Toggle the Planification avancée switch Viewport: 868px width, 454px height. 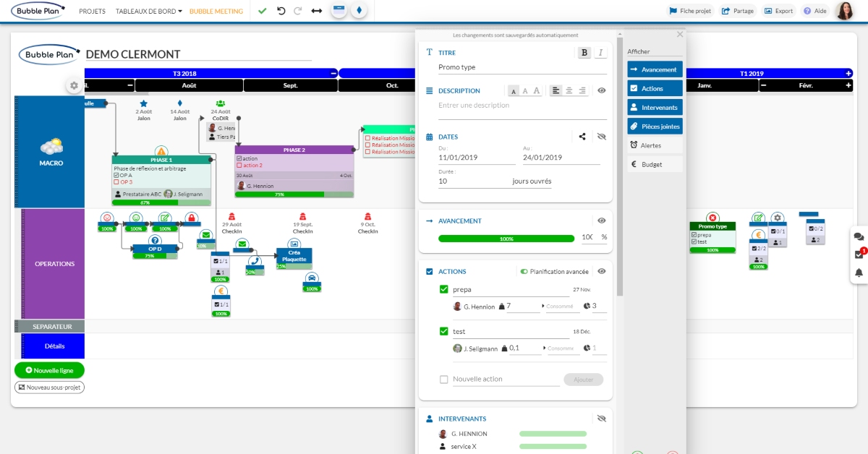coord(524,272)
